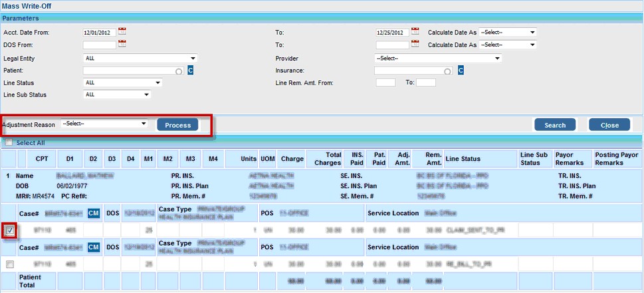Enable the Select All checkbox
The image size is (644, 293).
point(9,142)
